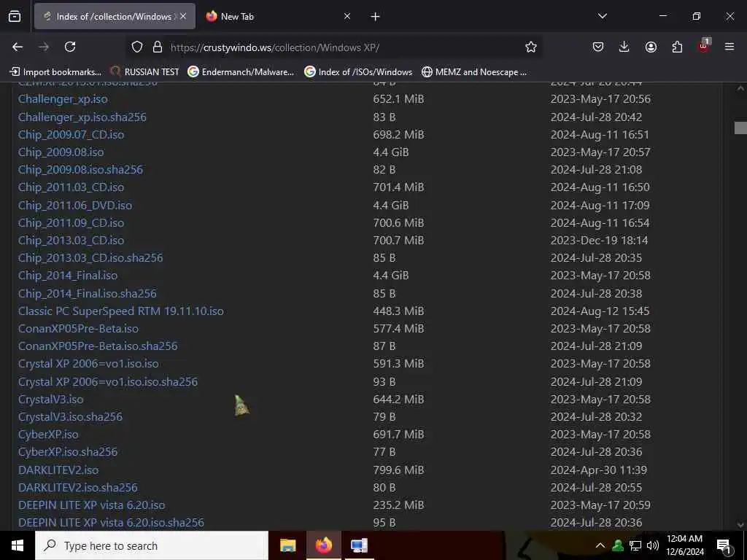Image resolution: width=747 pixels, height=560 pixels.
Task: Download CyberXP.iso
Action: tap(49, 435)
